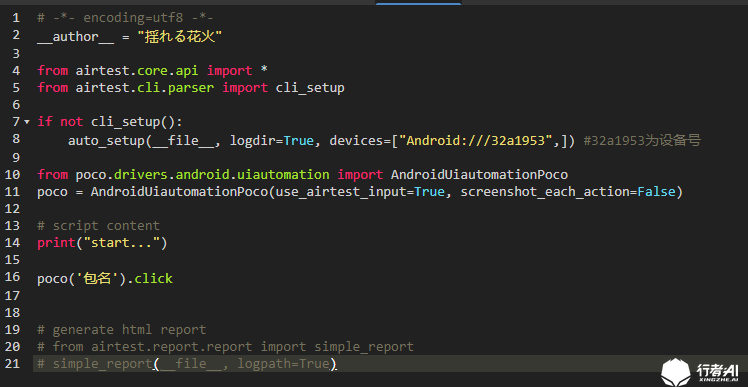748x387 pixels.
Task: Click the imported cli_setup name on line 5
Action: point(310,88)
